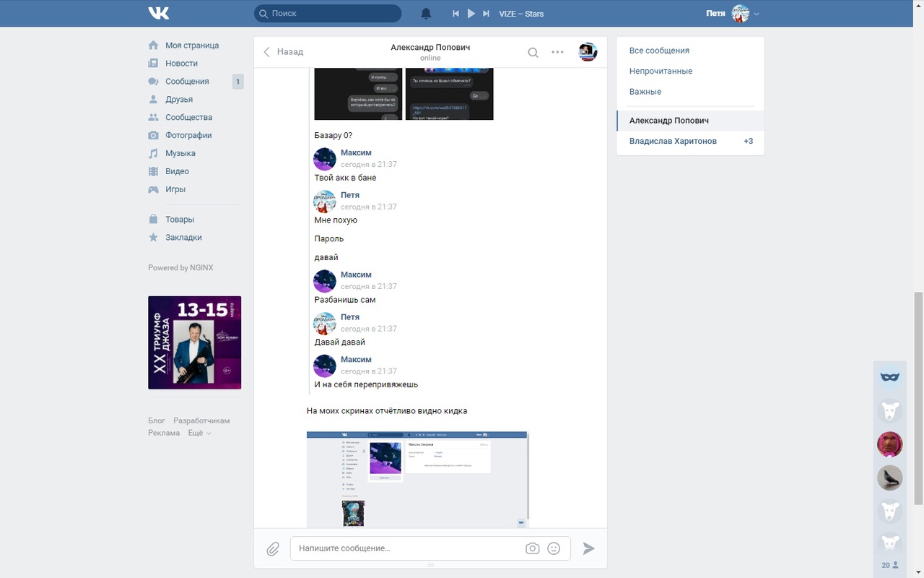This screenshot has height=578, width=924.
Task: Open conversation actions three-dot menu
Action: pos(557,52)
